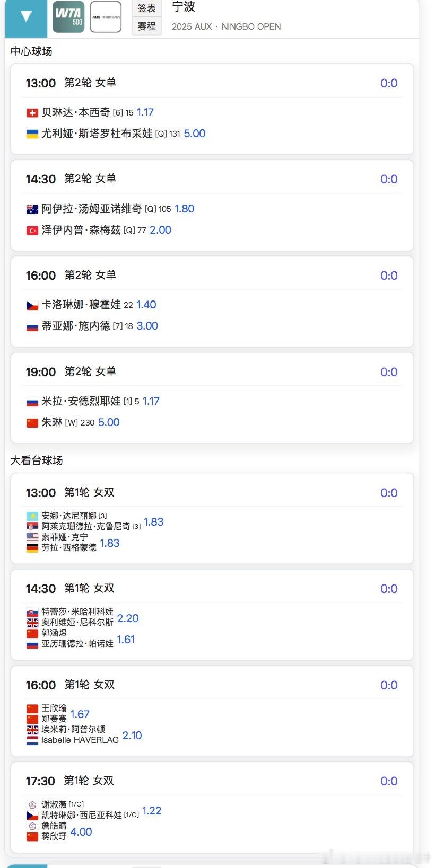Click the Australian flag beside 阿伊拉·汤姆亚诺维奇
The height and width of the screenshot is (868, 435).
point(32,209)
